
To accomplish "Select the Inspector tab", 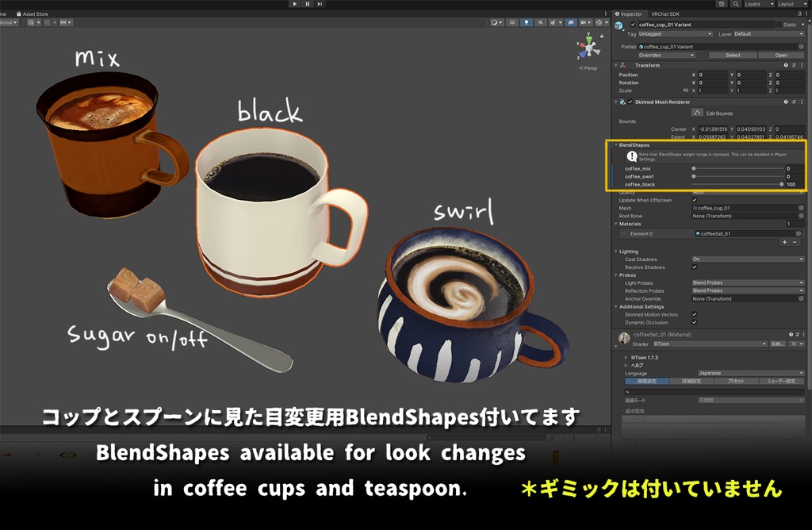I will (x=631, y=13).
